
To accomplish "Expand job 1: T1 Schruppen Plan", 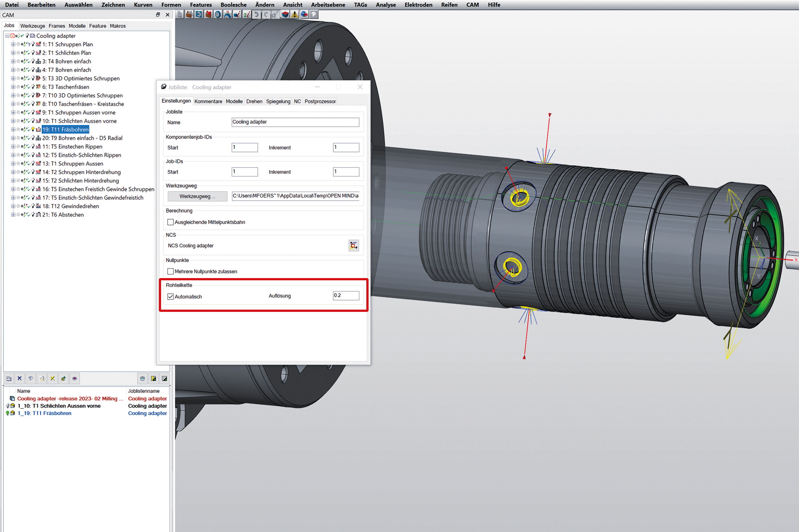I will coord(13,44).
